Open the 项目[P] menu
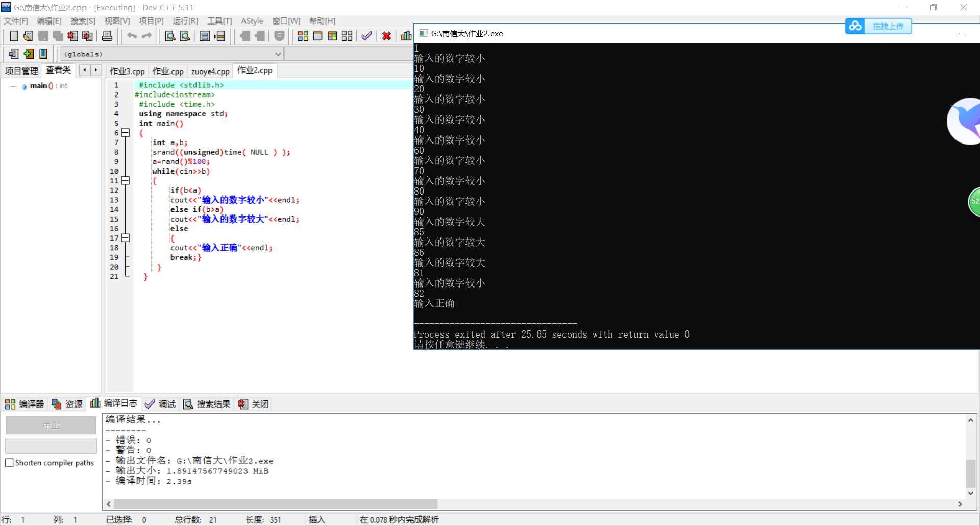The width and height of the screenshot is (980, 526). (151, 21)
